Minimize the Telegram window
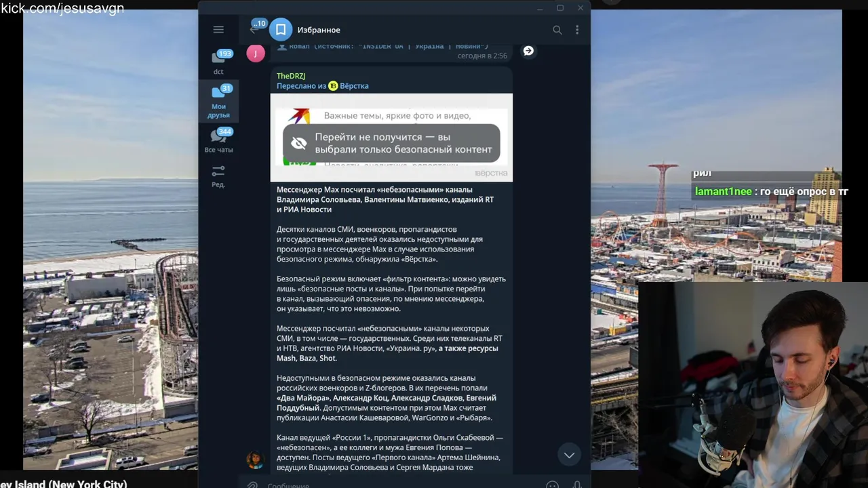 pos(540,8)
